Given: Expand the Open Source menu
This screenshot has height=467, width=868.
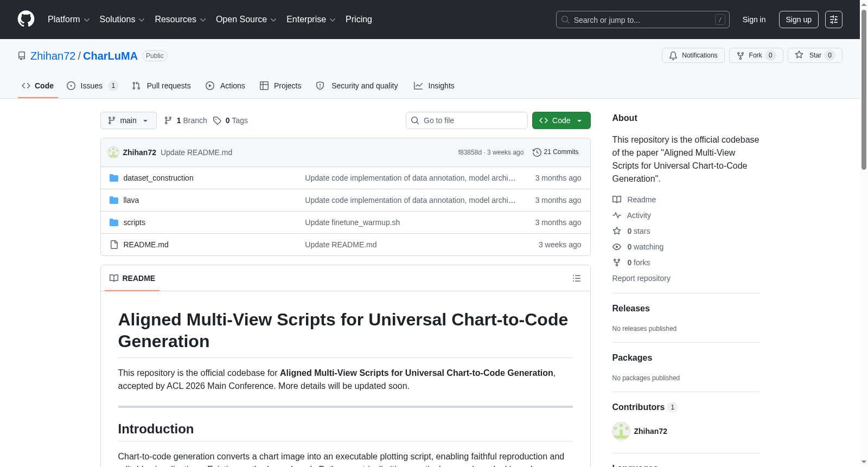Looking at the screenshot, I should (x=246, y=20).
